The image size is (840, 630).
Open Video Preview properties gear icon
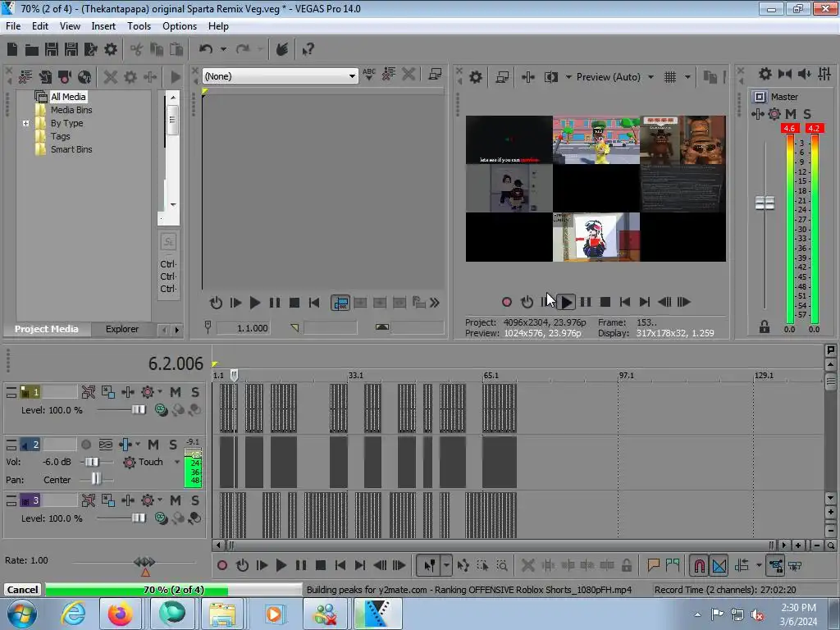click(x=475, y=77)
